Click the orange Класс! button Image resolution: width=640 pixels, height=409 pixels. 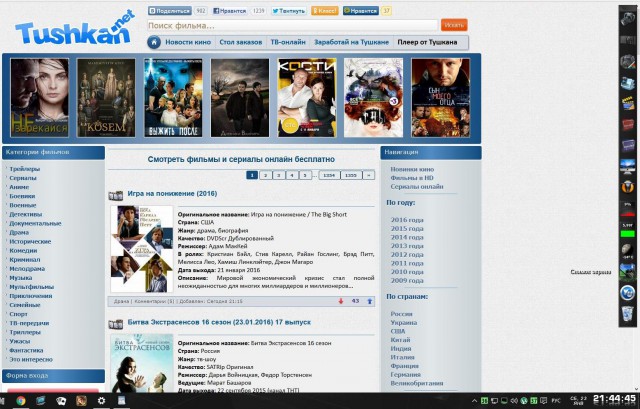(324, 11)
